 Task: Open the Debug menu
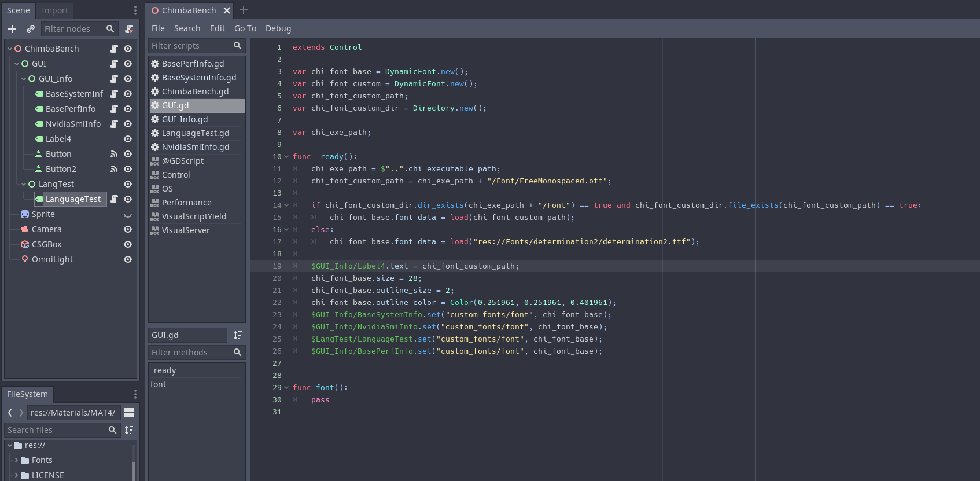pyautogui.click(x=278, y=28)
